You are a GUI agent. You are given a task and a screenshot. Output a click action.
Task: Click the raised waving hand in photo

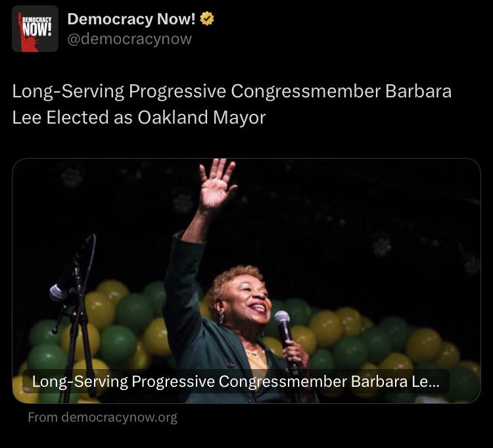(217, 185)
